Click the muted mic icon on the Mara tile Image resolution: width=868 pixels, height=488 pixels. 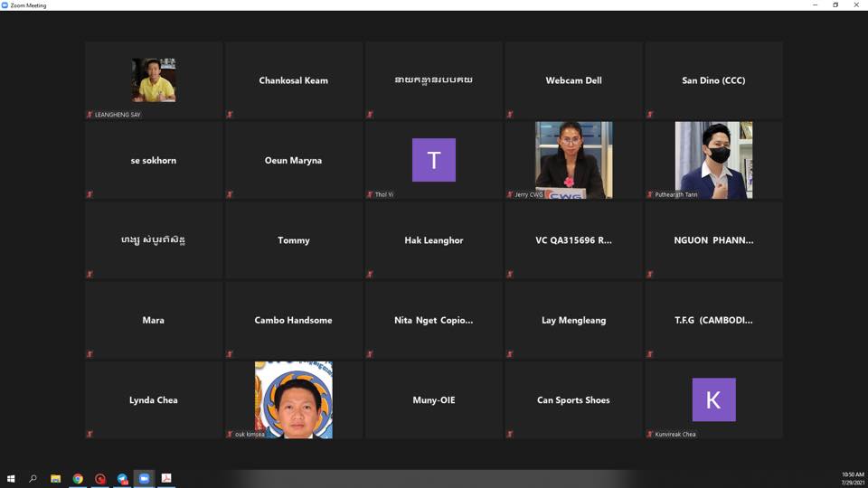click(90, 354)
